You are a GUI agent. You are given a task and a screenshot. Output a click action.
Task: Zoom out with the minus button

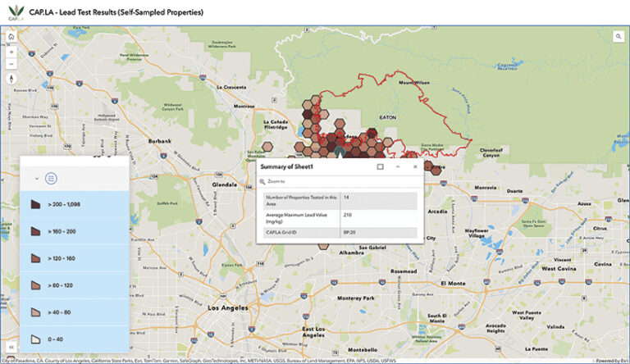(11, 64)
